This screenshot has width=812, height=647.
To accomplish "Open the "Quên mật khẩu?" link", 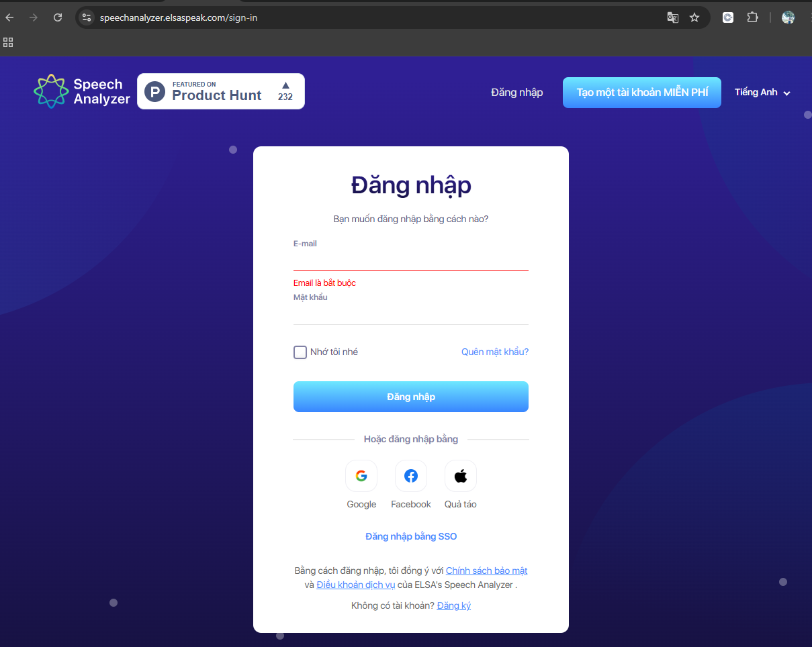I will [x=495, y=352].
